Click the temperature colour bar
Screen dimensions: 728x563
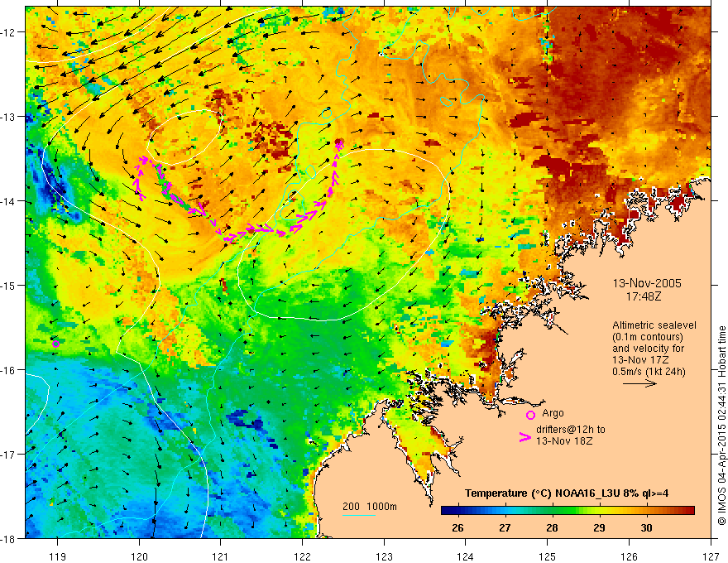568,510
